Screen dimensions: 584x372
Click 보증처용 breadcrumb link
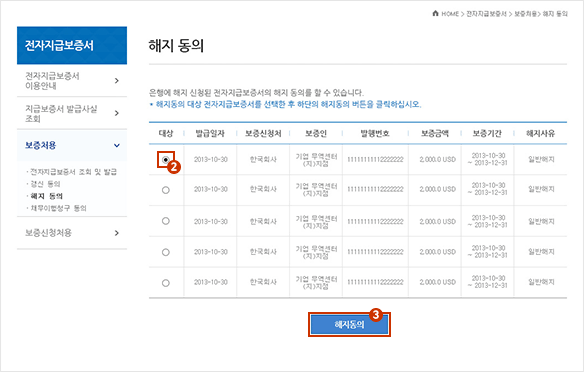pyautogui.click(x=525, y=14)
